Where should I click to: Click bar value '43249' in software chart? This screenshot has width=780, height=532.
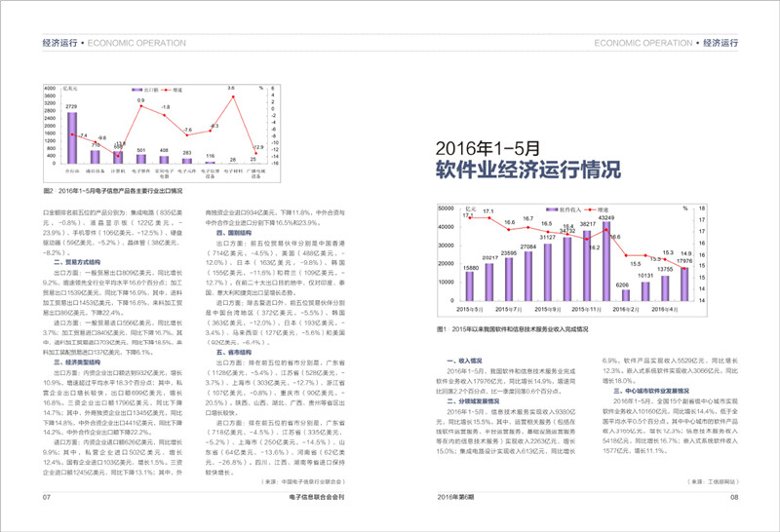click(x=606, y=218)
